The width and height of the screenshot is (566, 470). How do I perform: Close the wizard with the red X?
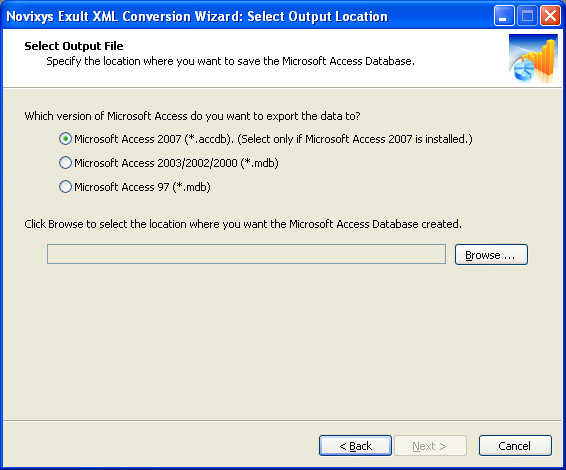550,16
